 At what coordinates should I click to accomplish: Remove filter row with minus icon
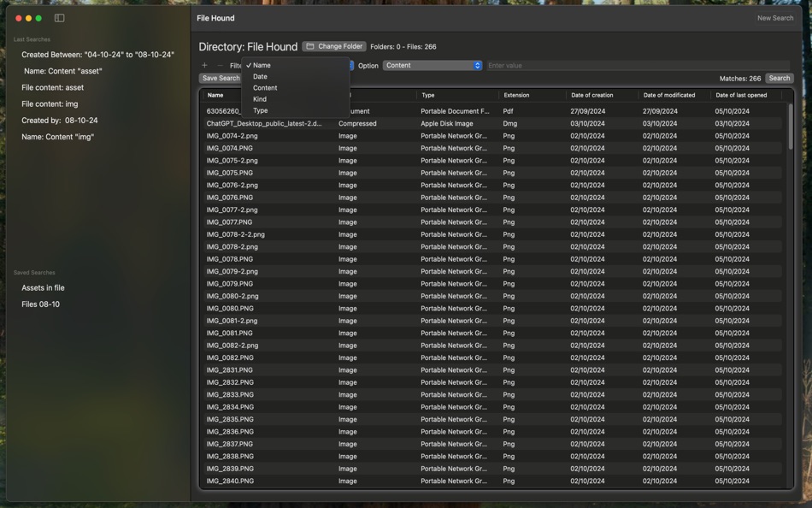point(220,65)
